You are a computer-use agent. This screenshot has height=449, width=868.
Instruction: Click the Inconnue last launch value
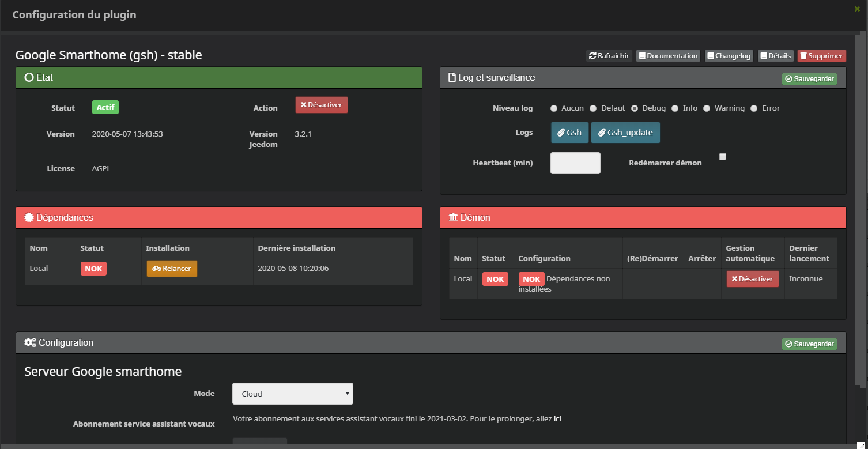(x=806, y=279)
